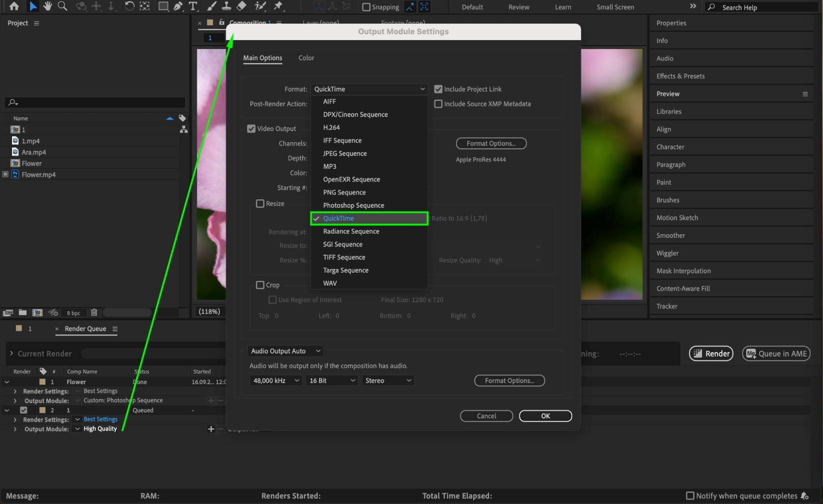This screenshot has width=823, height=504.
Task: Enable the Resize checkbox
Action: pos(260,204)
